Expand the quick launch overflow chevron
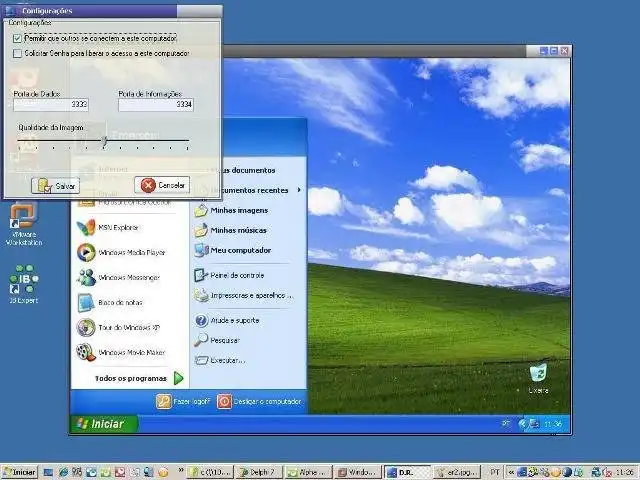640x480 pixels. [x=181, y=471]
